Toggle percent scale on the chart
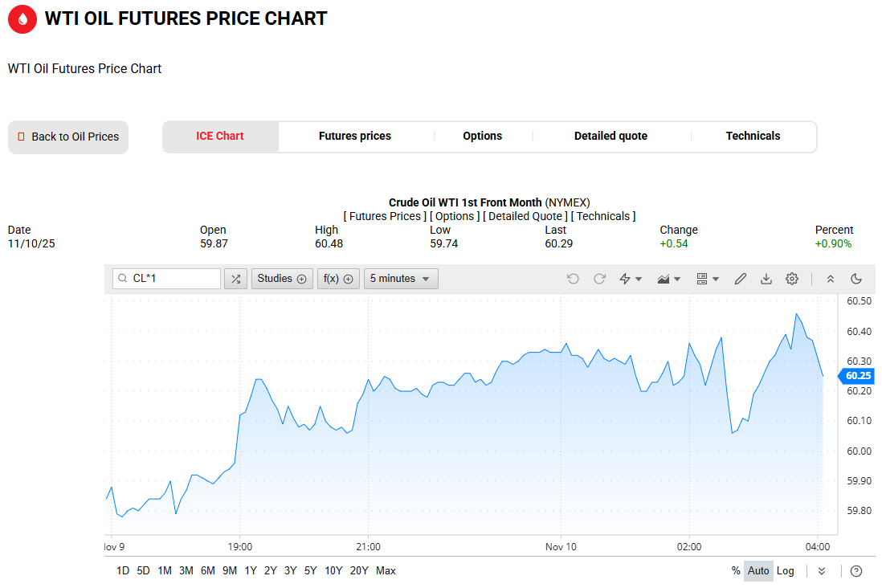 736,571
